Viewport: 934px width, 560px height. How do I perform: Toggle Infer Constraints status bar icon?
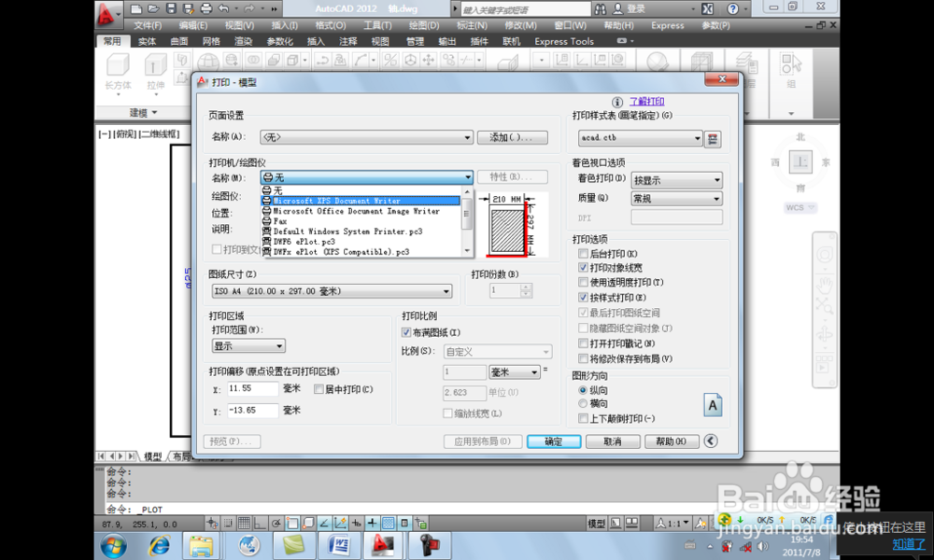212,523
